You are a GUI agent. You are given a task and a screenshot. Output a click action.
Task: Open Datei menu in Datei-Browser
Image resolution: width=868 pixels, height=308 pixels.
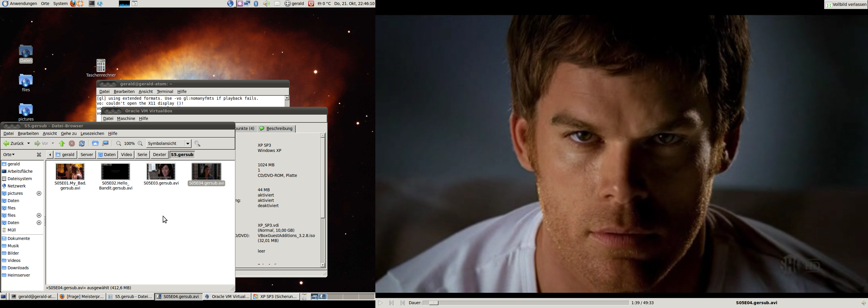click(9, 134)
